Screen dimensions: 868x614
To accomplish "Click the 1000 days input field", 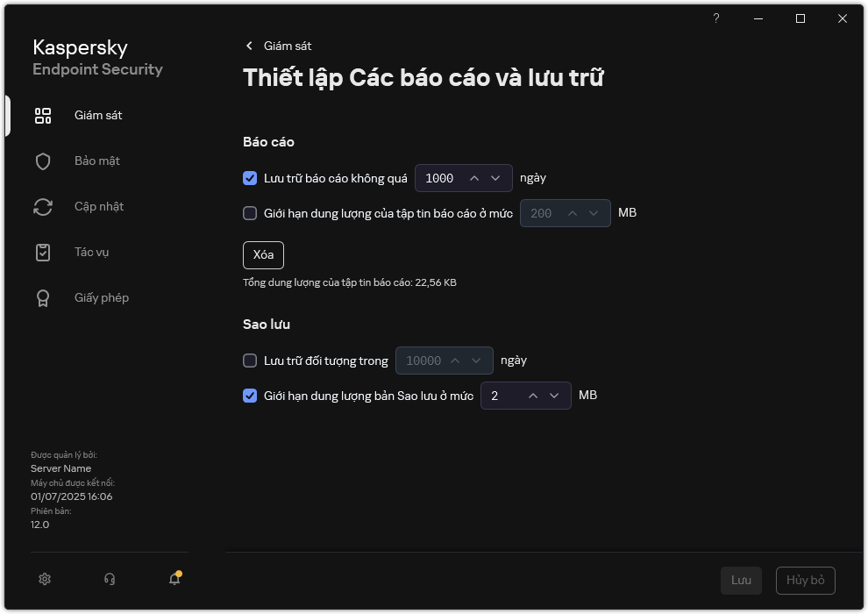I will [439, 178].
